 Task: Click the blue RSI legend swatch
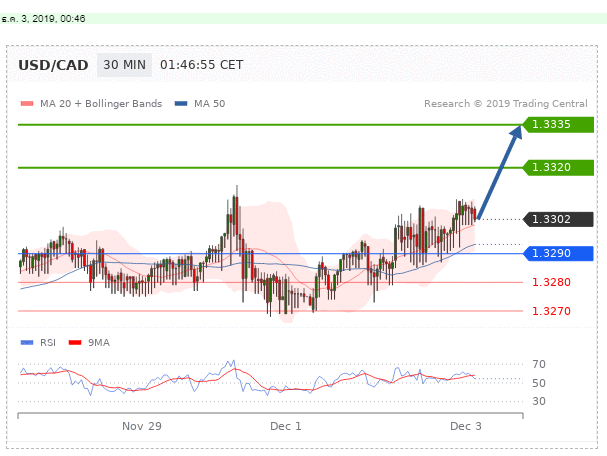(x=27, y=343)
